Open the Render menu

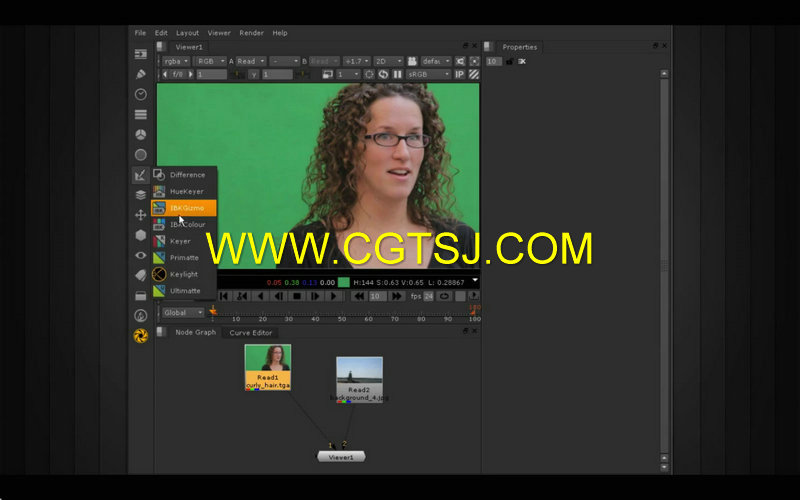[x=252, y=33]
